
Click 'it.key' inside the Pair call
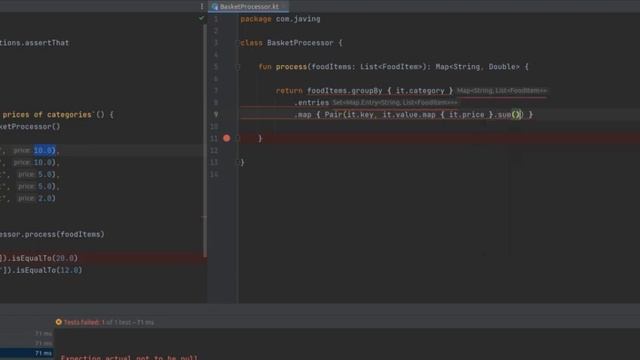tap(360, 115)
